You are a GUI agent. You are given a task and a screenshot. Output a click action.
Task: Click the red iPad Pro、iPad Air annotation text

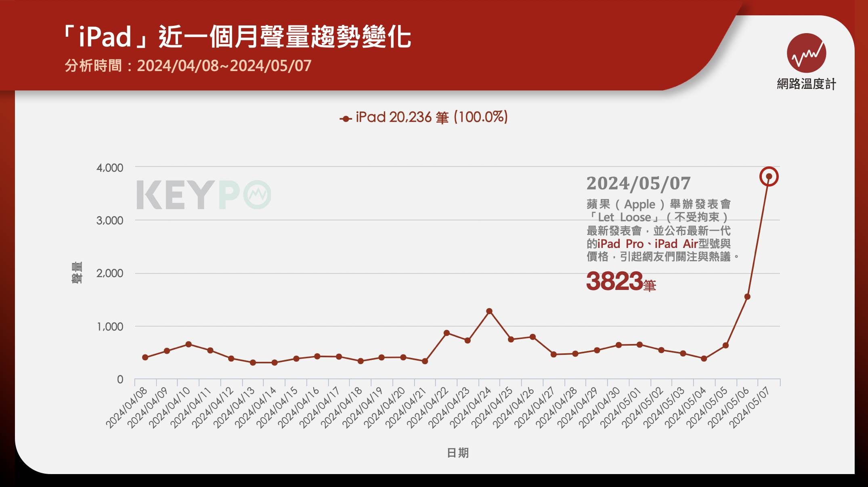pyautogui.click(x=648, y=244)
